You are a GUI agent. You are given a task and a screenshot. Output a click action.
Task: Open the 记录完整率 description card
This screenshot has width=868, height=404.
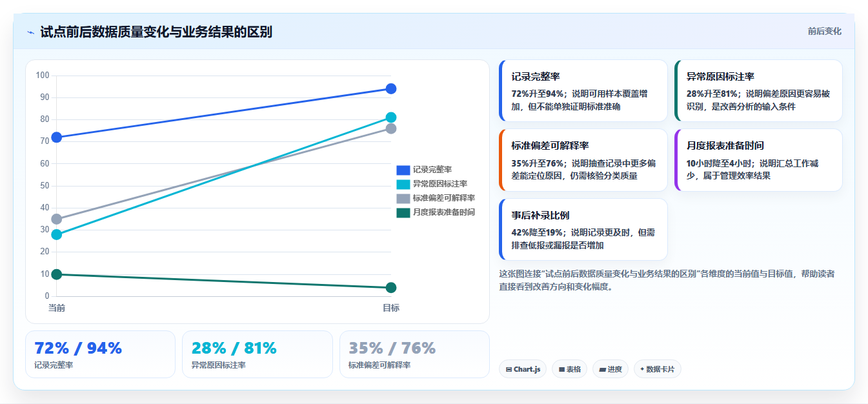(583, 91)
